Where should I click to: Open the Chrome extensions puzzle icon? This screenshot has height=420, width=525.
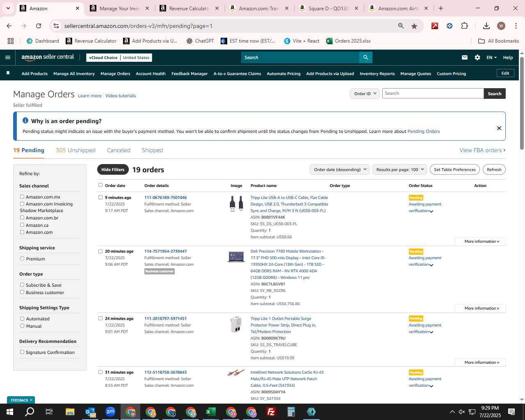pyautogui.click(x=464, y=26)
